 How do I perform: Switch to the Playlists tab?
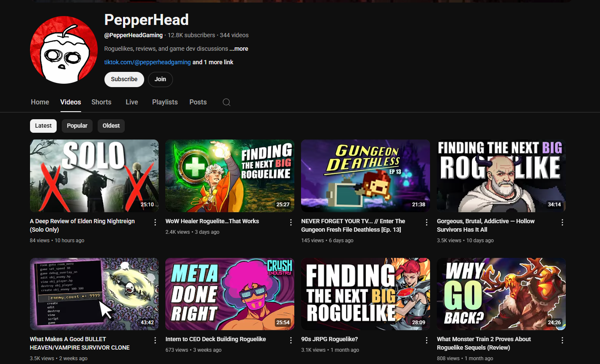pos(165,102)
